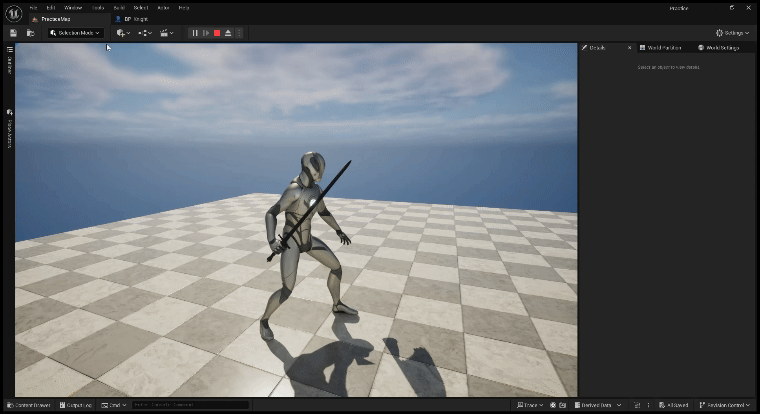Click the Unreal Engine logo icon
The height and width of the screenshot is (414, 760).
[14, 13]
